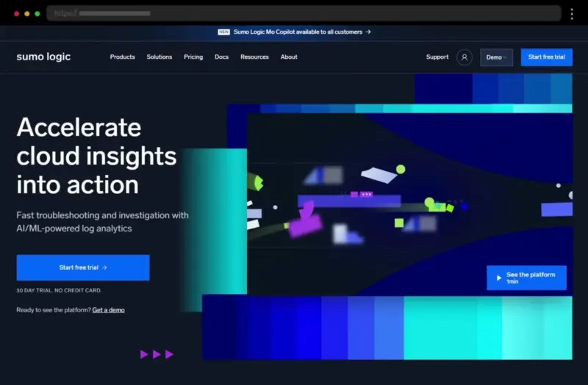Open the Resources menu

click(x=254, y=57)
